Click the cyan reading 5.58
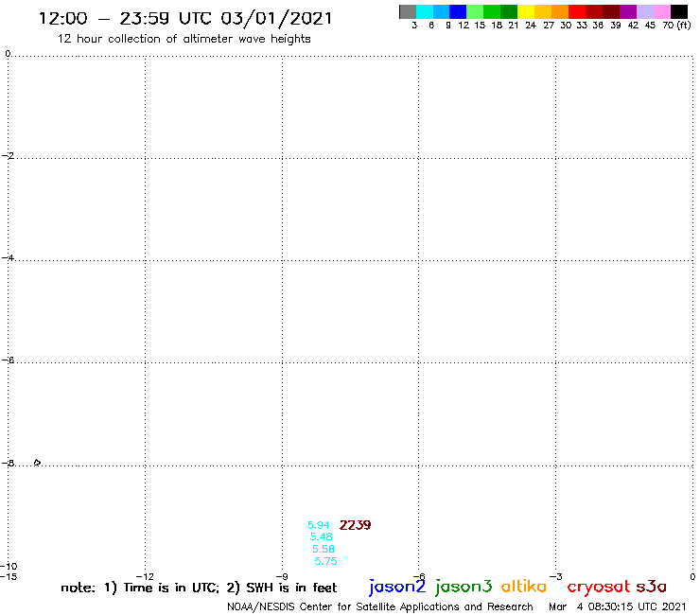Screen dimensions: 700x615 tap(324, 549)
